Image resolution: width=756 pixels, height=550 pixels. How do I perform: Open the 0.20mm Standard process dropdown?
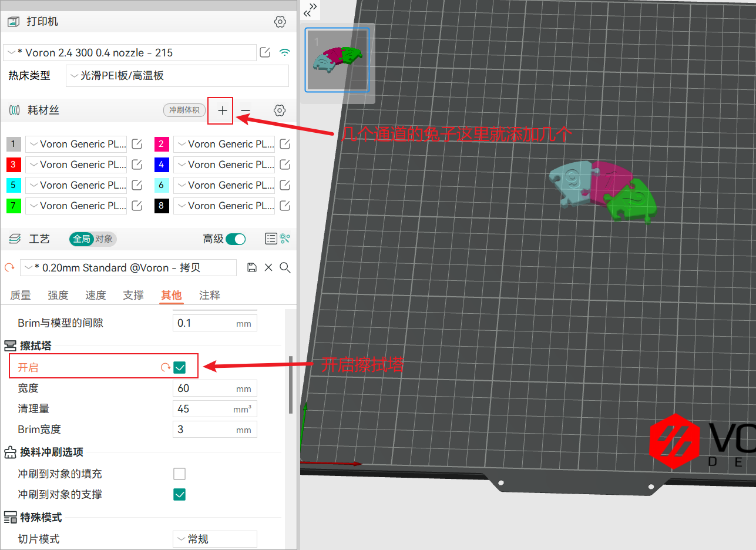128,267
